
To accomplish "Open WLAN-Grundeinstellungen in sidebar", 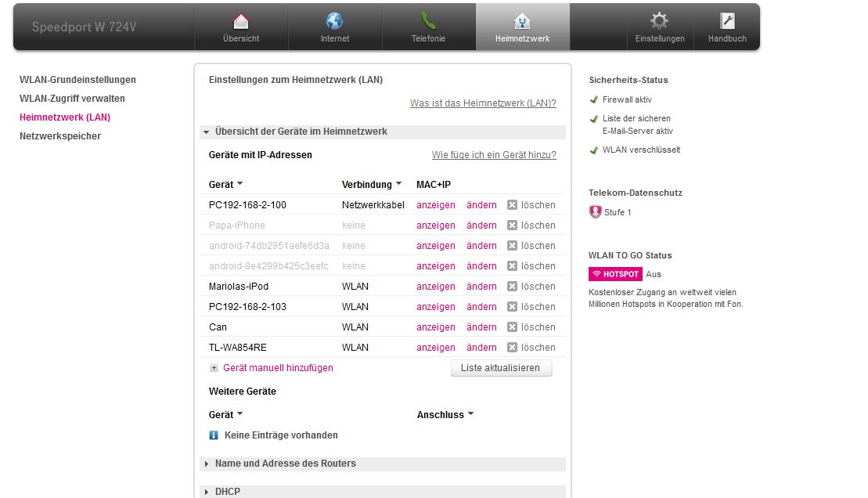I will click(x=77, y=80).
